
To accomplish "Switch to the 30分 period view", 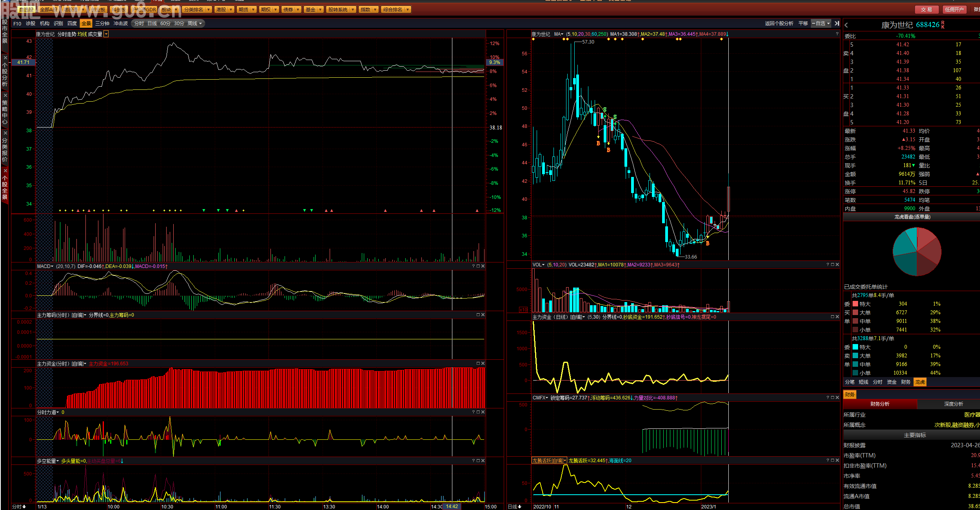I will pos(179,24).
